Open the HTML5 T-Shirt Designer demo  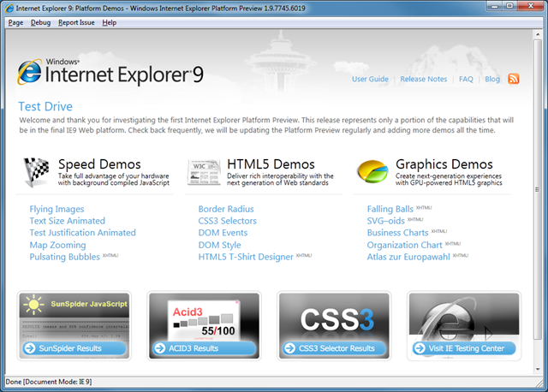click(x=246, y=257)
